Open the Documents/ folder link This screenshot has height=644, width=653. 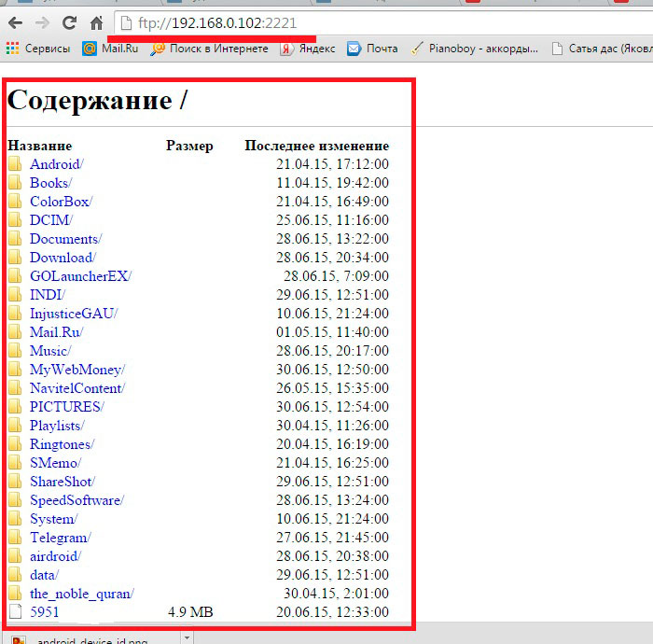66,239
